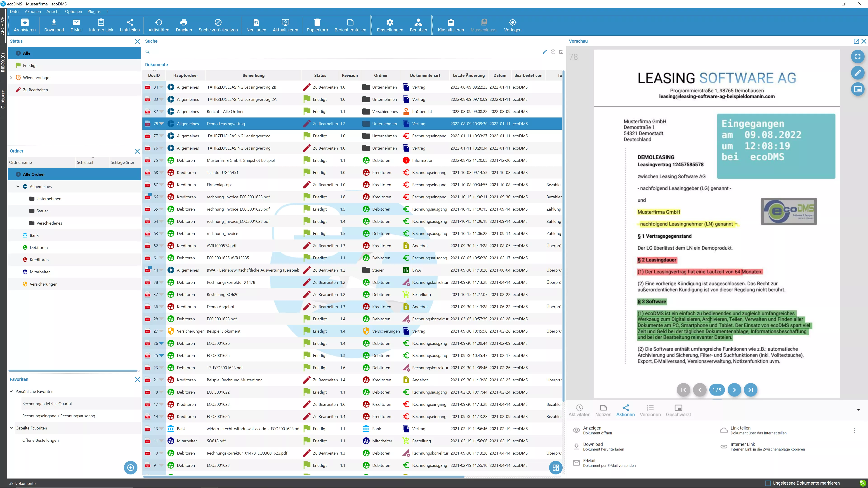
Task: Open the Einstellungen settings panel
Action: coord(389,25)
